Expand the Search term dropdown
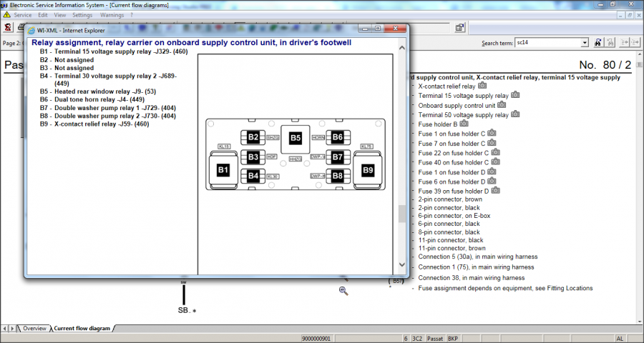Viewport: 644px width, 343px height. pyautogui.click(x=585, y=43)
